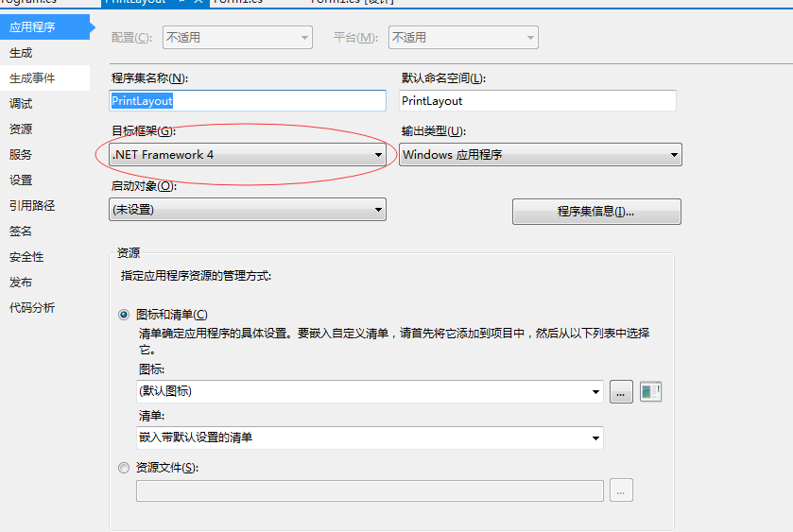This screenshot has height=532, width=793.
Task: Expand the 目标框架 .NET Framework 4 dropdown
Action: tap(248, 155)
